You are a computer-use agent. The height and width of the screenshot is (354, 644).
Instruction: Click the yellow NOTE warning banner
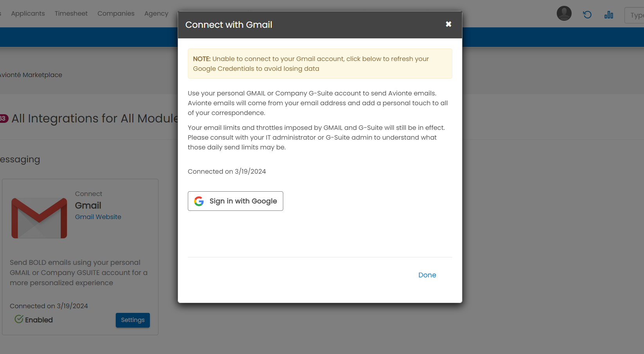pyautogui.click(x=320, y=64)
